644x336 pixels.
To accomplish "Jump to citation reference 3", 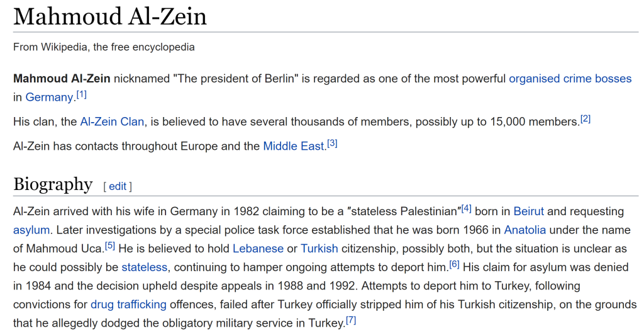I will pos(332,143).
